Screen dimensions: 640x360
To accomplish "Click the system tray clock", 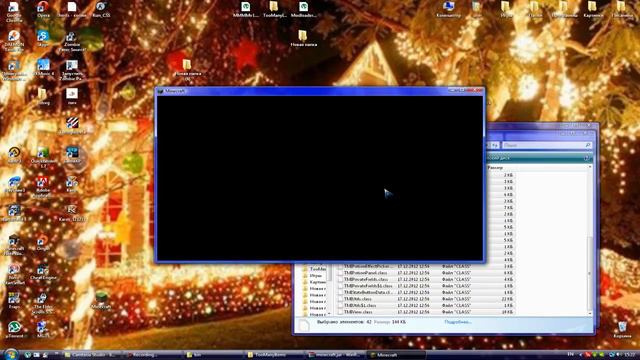I will [x=629, y=354].
